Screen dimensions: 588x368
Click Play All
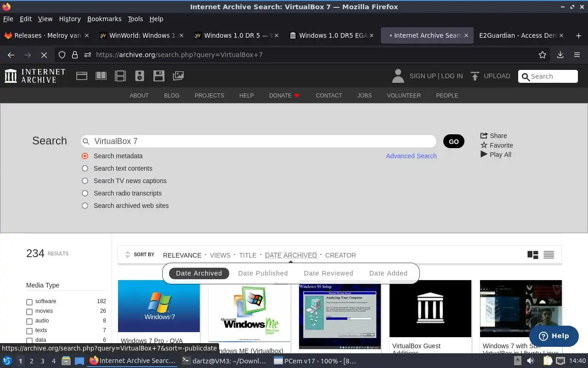pos(496,155)
